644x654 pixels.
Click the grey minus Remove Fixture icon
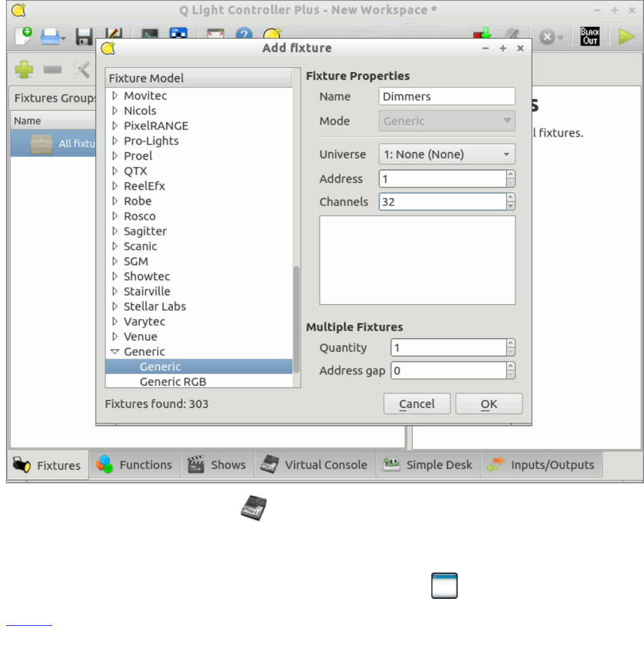pyautogui.click(x=53, y=69)
